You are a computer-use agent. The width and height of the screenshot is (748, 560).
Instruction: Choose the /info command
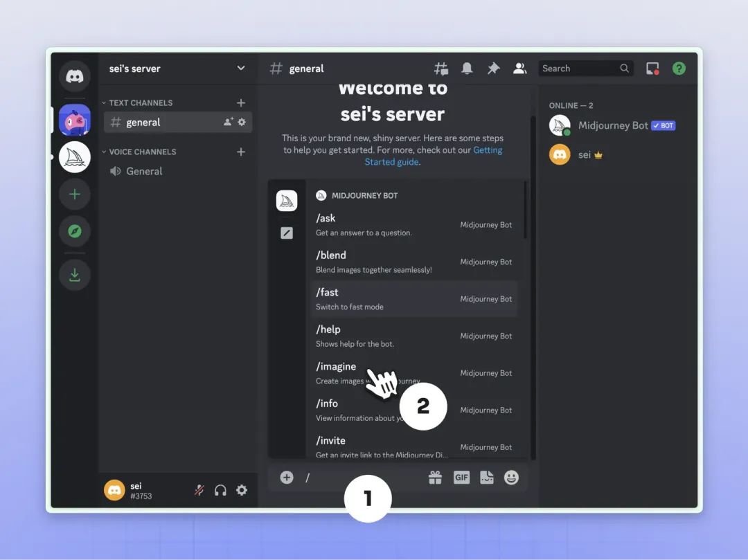point(413,410)
